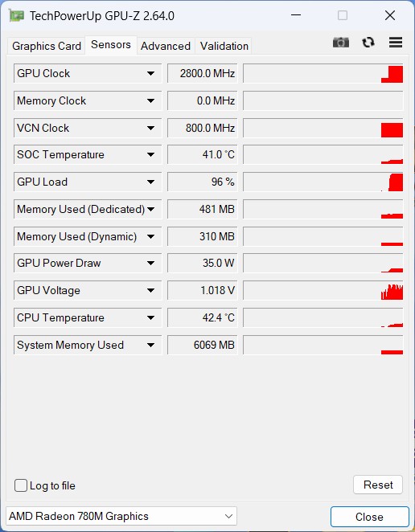Click the Reset button

tap(378, 485)
